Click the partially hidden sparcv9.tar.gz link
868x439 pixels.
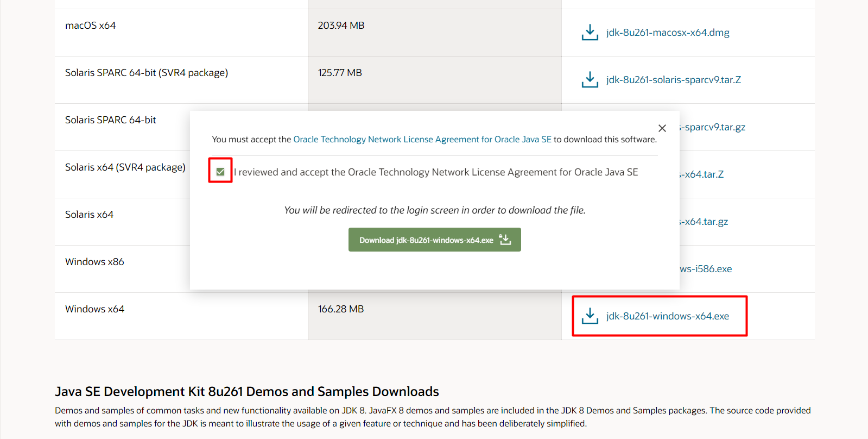[x=713, y=127]
